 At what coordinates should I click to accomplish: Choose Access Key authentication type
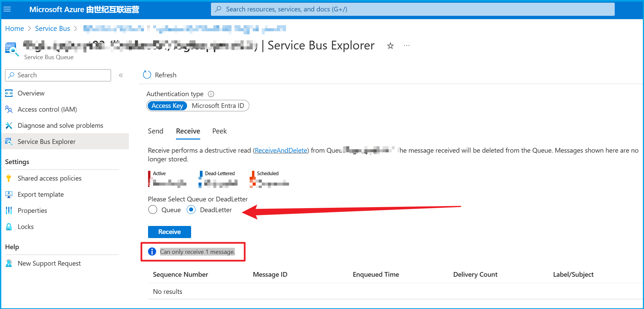point(167,106)
